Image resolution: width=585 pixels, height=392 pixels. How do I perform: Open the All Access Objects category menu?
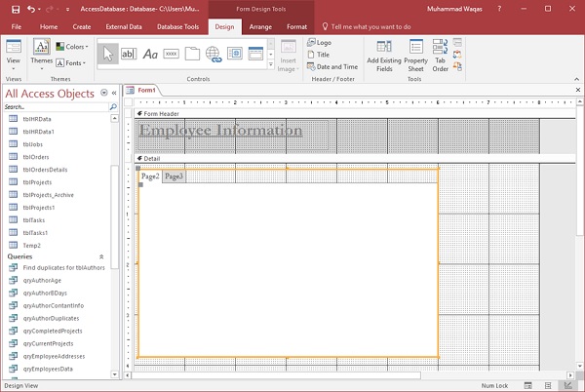(102, 94)
